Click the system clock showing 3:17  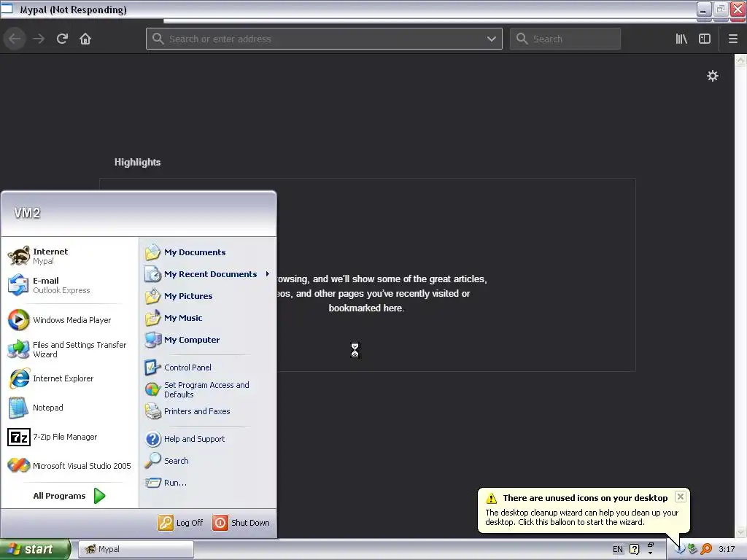(x=727, y=549)
